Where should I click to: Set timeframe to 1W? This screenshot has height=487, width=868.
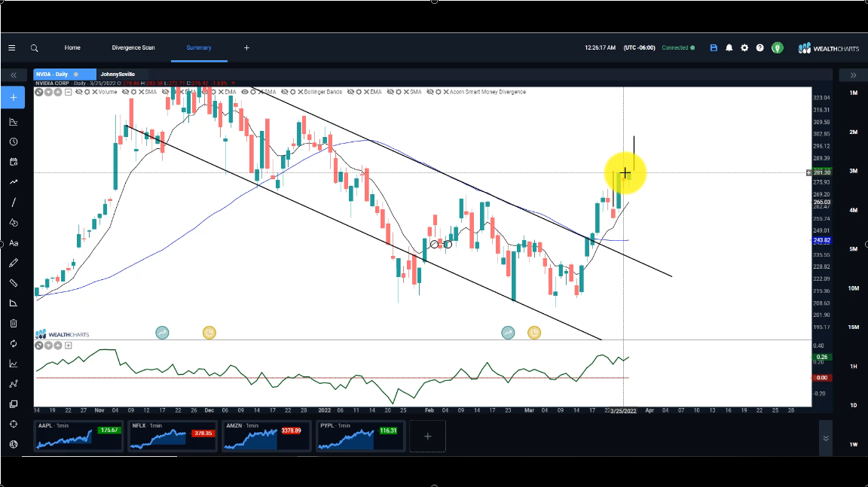853,444
